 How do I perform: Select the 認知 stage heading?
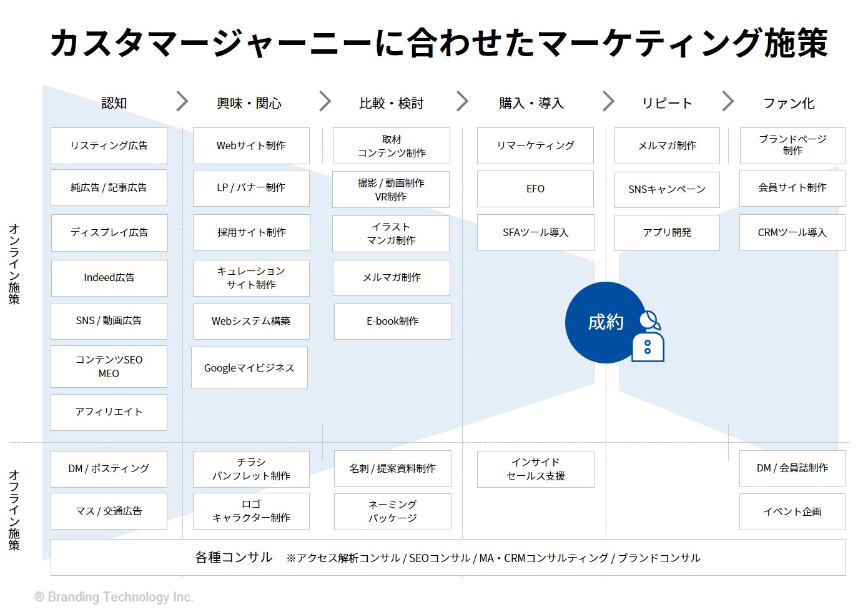point(114,103)
